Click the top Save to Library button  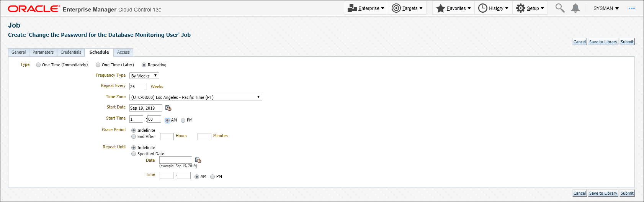tap(603, 42)
